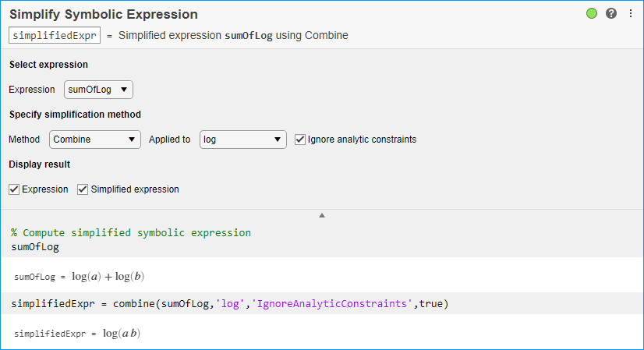Toggle Ignore analytic constraints checkbox
This screenshot has height=350, width=644.
coord(300,140)
